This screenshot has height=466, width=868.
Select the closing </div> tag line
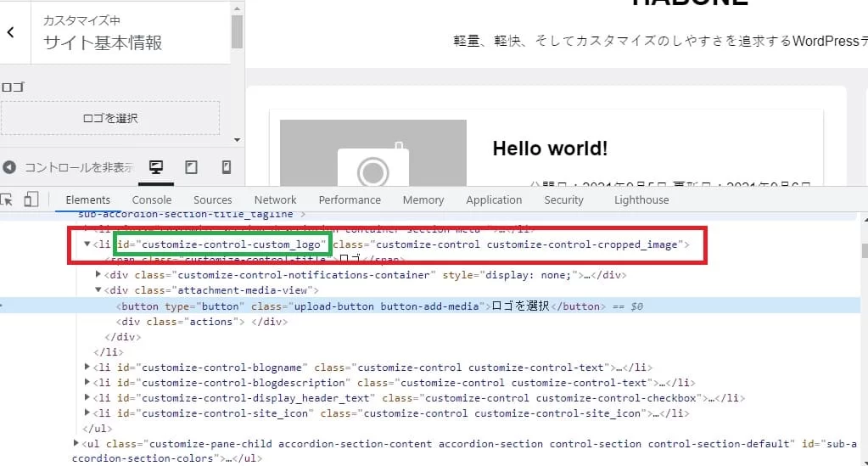click(x=123, y=336)
